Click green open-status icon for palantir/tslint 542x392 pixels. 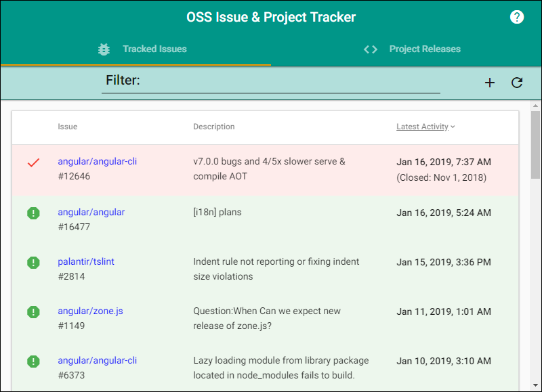pos(33,263)
